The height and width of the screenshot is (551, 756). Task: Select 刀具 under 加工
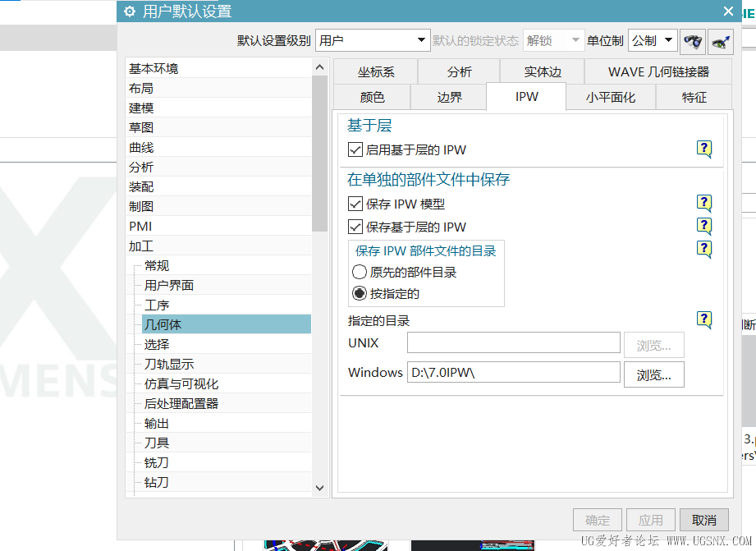pos(227,443)
